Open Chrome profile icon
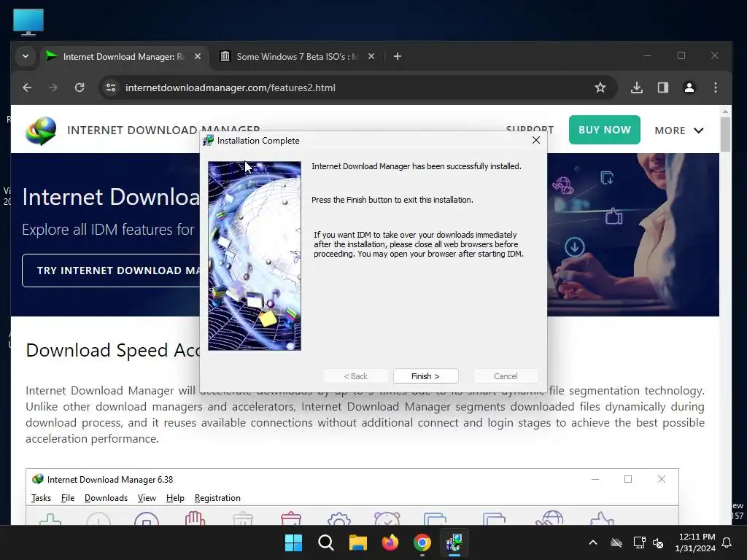The height and width of the screenshot is (560, 747). click(689, 87)
